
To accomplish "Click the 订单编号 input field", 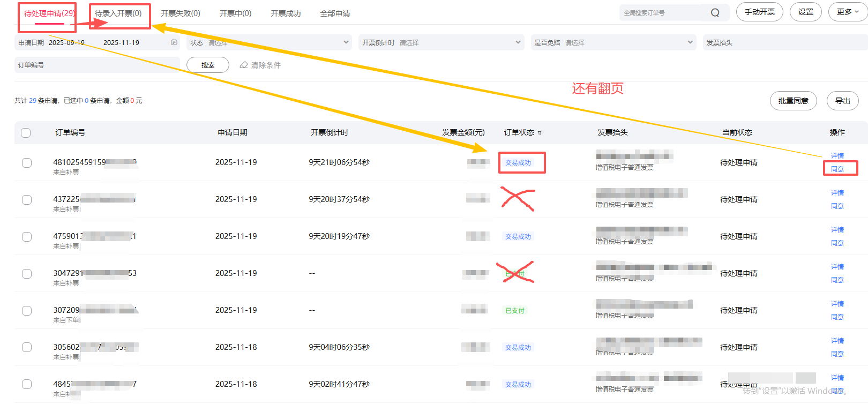I will (98, 65).
